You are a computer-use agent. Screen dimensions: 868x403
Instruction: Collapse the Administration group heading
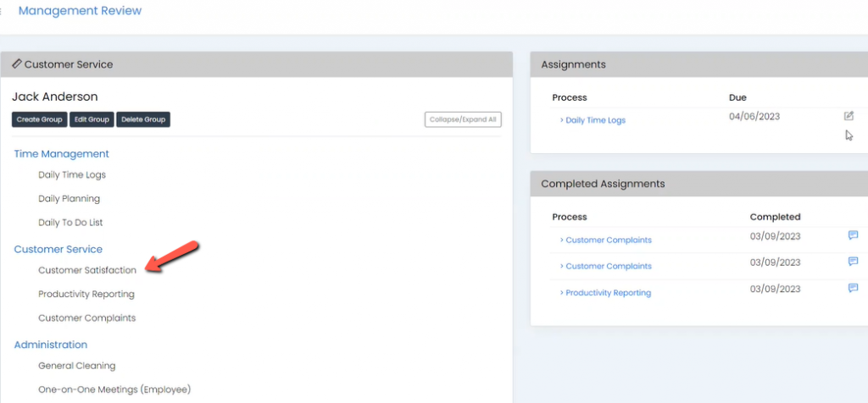click(x=50, y=345)
